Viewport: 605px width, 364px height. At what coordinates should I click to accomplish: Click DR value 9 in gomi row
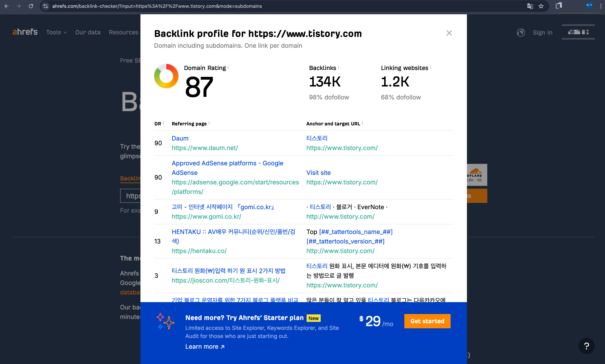[156, 212]
